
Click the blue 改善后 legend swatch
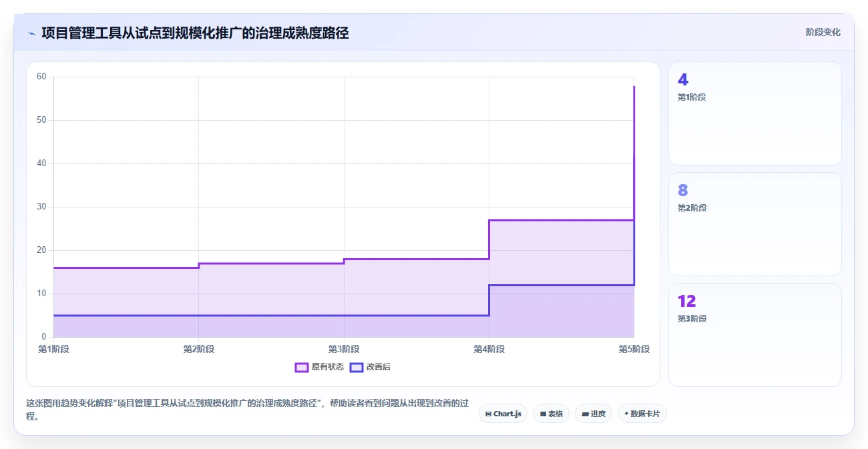pos(357,367)
